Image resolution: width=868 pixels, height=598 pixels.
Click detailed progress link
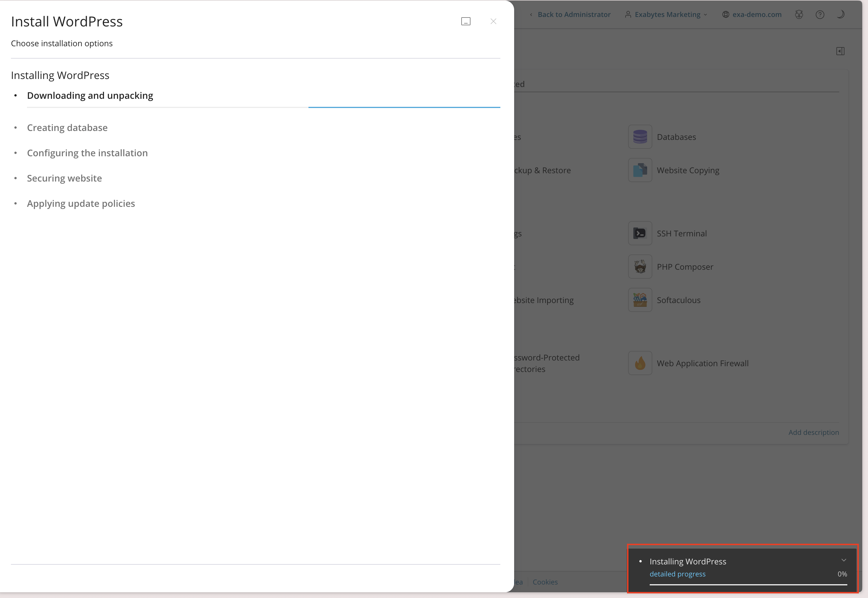pos(677,574)
